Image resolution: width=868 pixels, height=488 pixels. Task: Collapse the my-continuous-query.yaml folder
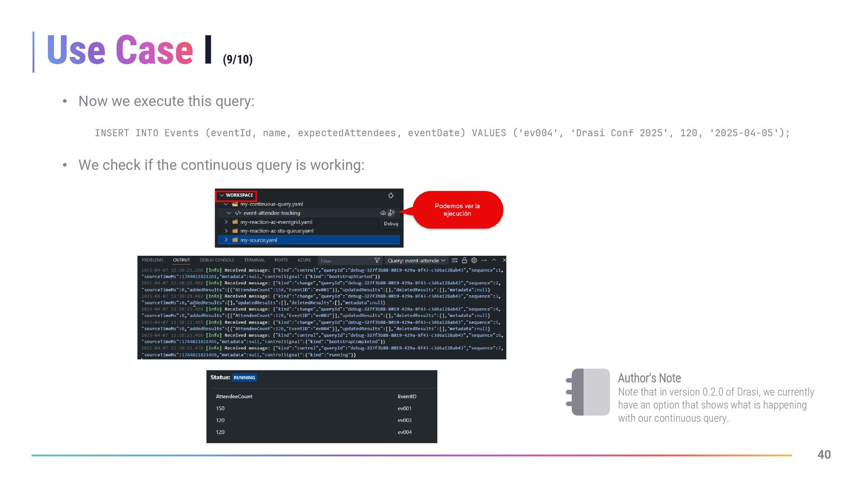(x=226, y=204)
